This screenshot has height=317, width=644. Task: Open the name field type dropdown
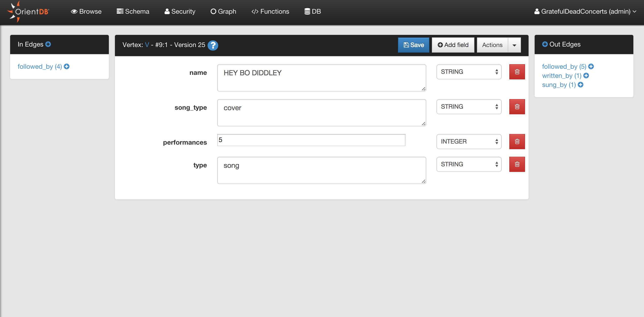pos(469,72)
